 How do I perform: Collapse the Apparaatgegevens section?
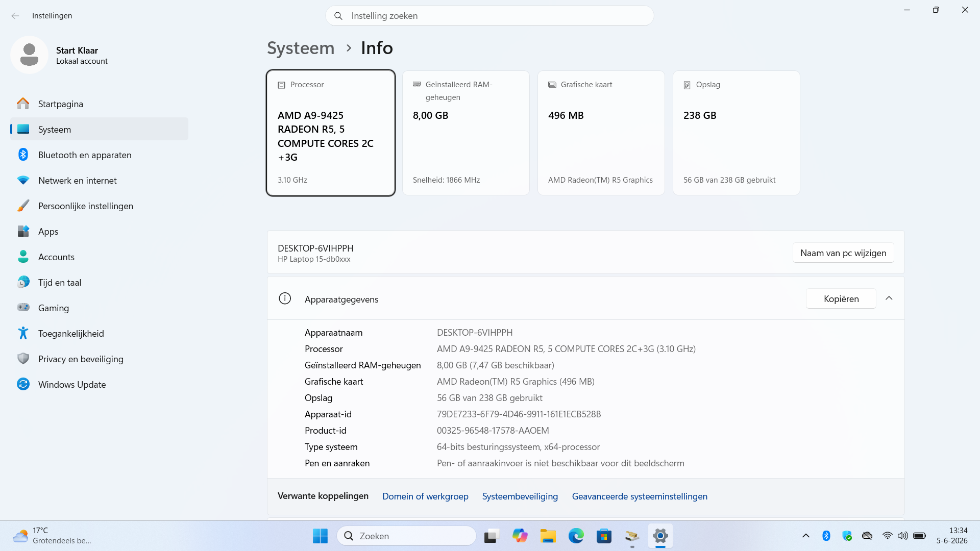(x=889, y=298)
